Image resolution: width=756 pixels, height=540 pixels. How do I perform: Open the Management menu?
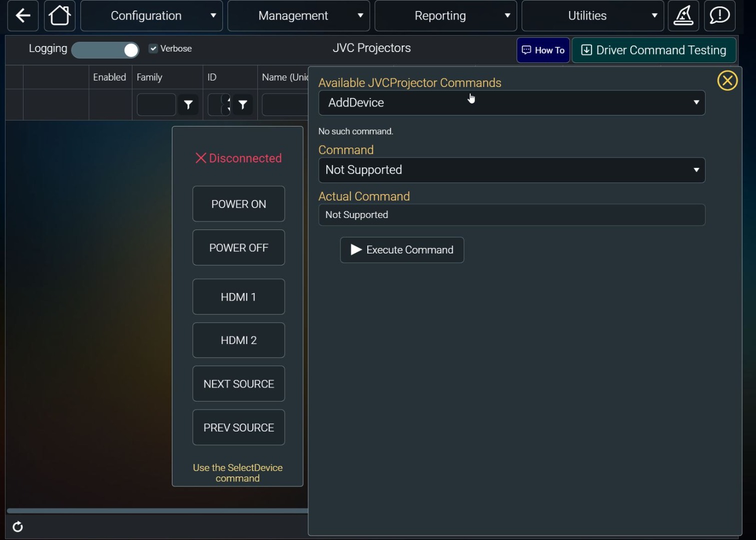[x=298, y=16]
